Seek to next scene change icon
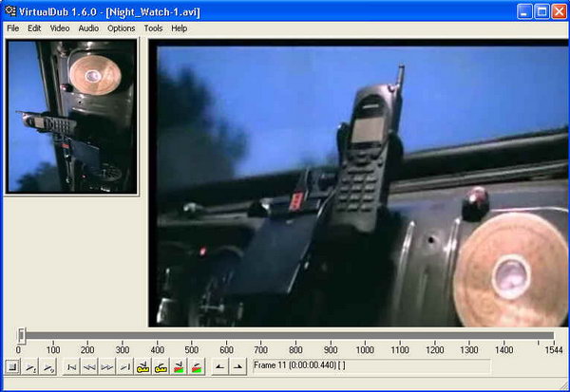 [197, 367]
